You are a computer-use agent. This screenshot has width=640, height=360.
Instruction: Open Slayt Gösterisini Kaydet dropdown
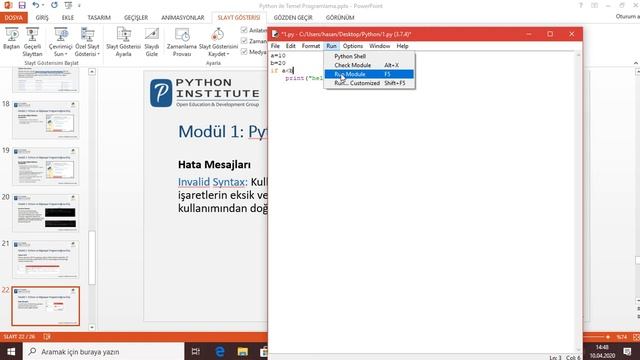coord(218,41)
